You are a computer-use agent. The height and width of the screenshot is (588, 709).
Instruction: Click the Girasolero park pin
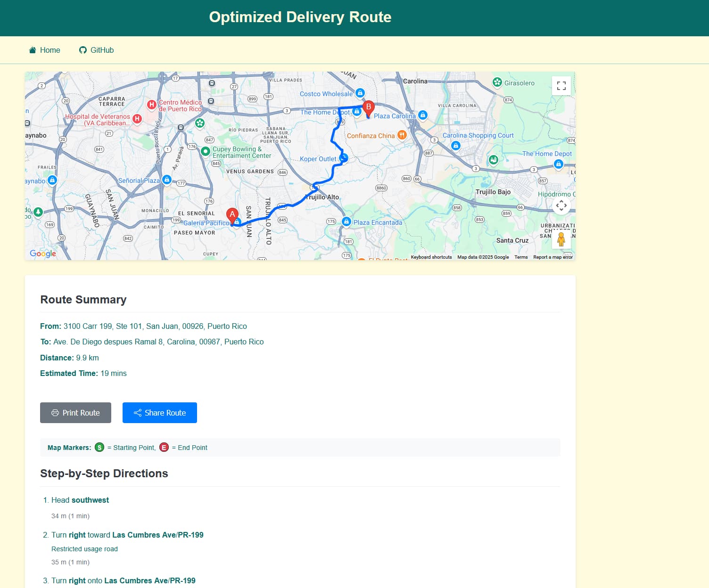497,82
